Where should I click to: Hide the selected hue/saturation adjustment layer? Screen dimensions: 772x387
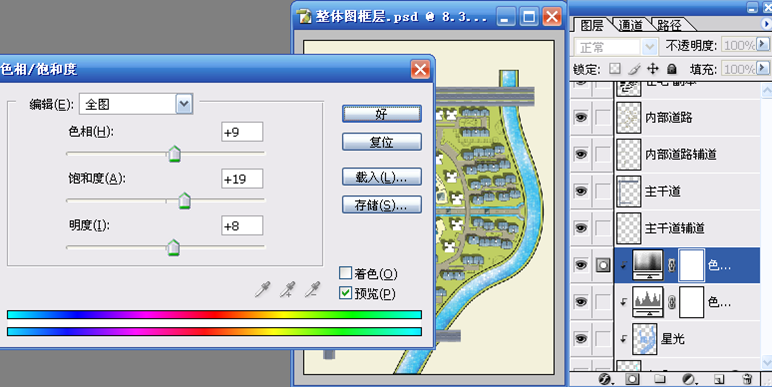pyautogui.click(x=581, y=265)
